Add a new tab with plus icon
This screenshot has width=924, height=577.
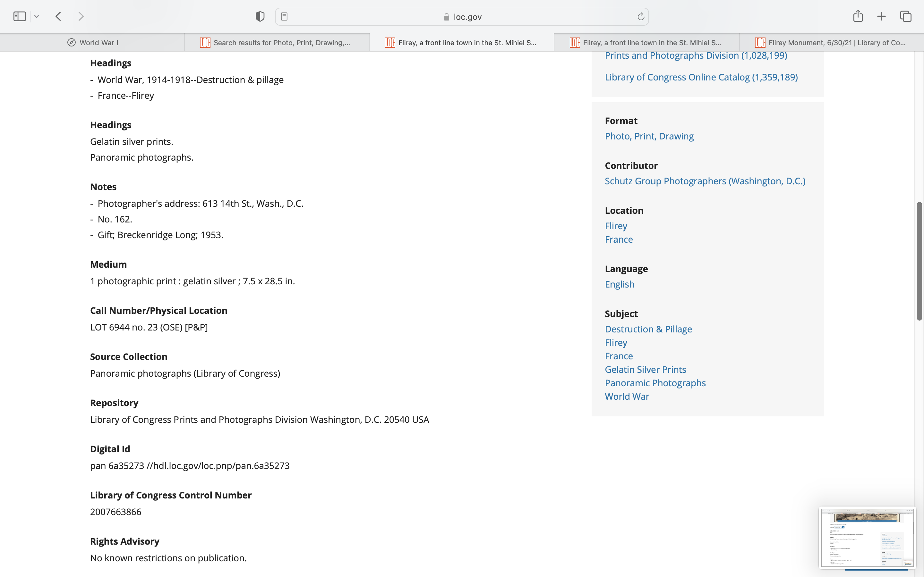tap(881, 16)
